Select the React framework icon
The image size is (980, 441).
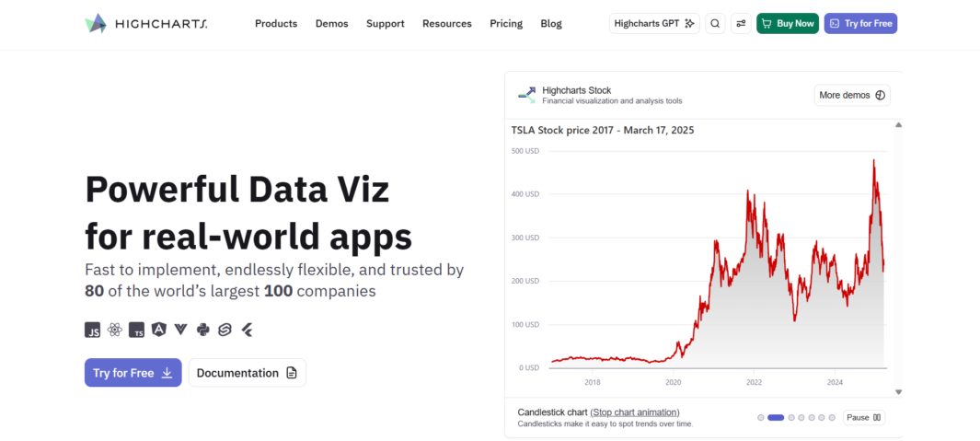click(114, 330)
